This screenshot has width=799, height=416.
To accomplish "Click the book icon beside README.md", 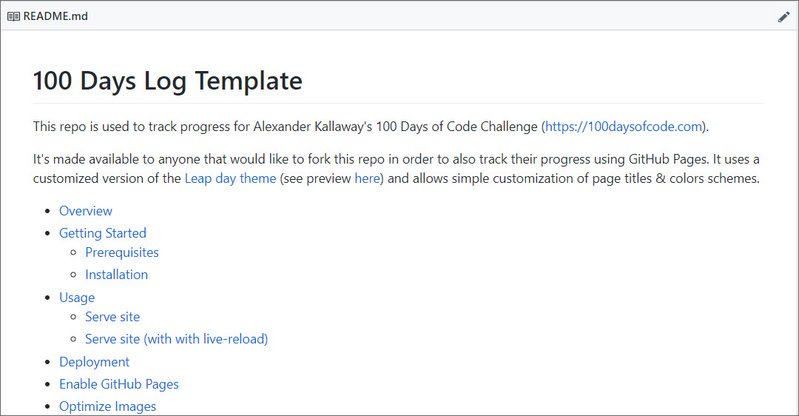I will coord(14,16).
